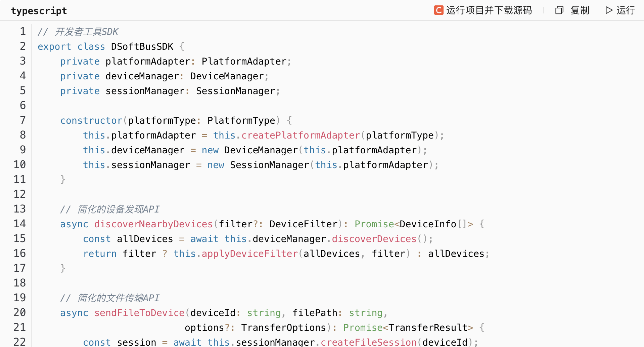Click discoverNearbyDevices method name
644x347 pixels.
pos(153,224)
